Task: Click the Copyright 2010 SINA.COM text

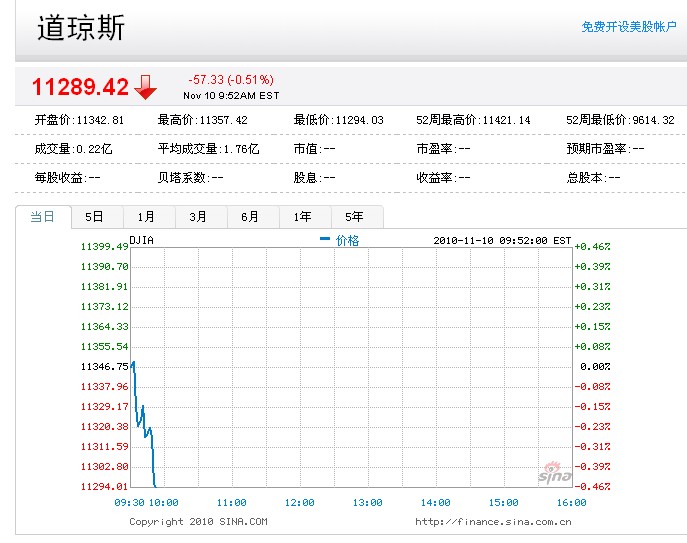Action: (x=198, y=522)
